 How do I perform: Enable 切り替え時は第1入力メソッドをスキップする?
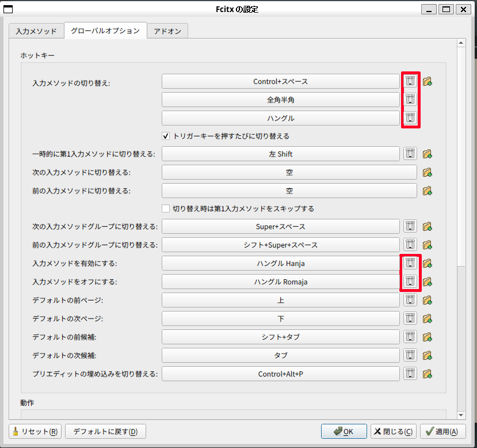(x=166, y=208)
